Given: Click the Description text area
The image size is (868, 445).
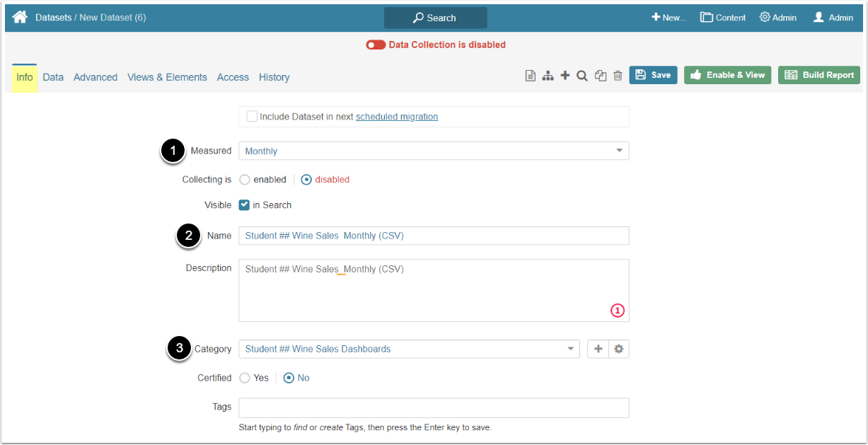Looking at the screenshot, I should (x=434, y=290).
